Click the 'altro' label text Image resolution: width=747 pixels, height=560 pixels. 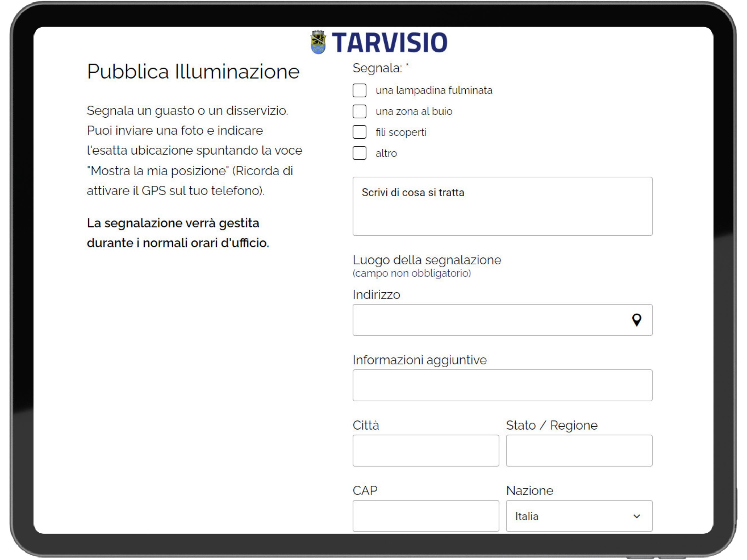click(386, 153)
